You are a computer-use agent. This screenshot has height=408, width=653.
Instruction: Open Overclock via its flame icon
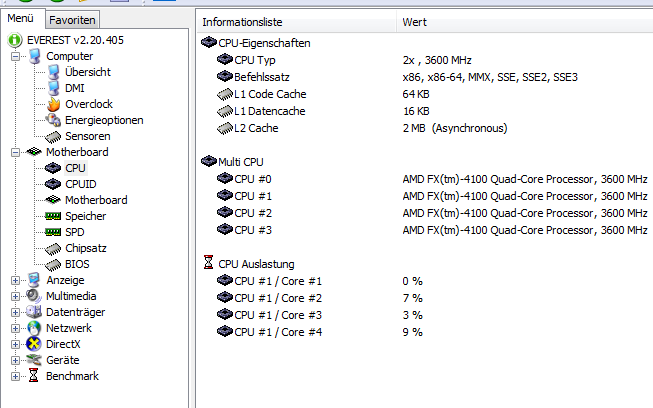[53, 104]
